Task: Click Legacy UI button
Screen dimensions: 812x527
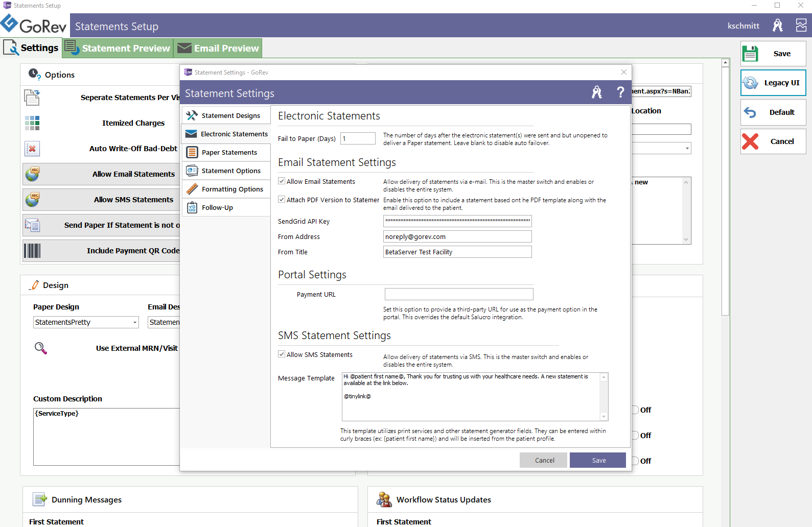Action: [x=773, y=83]
